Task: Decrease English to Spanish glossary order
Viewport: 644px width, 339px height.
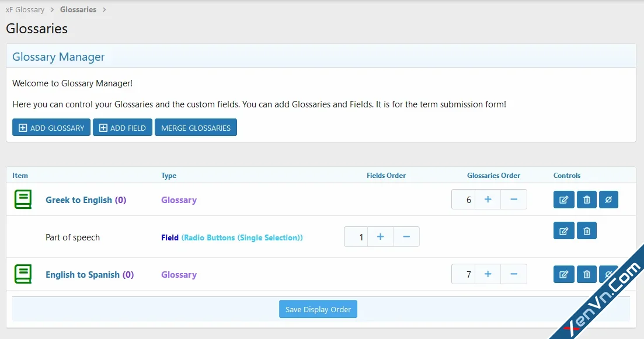Action: click(x=513, y=274)
